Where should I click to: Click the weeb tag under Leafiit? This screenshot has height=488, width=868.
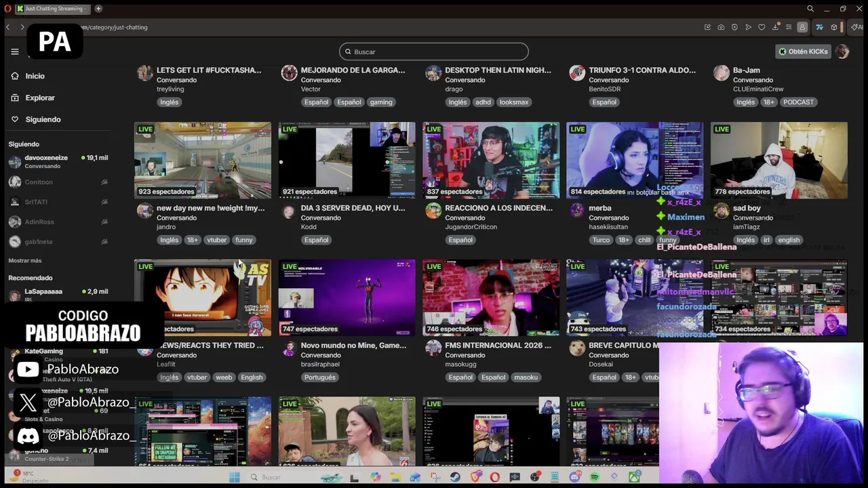click(x=224, y=378)
